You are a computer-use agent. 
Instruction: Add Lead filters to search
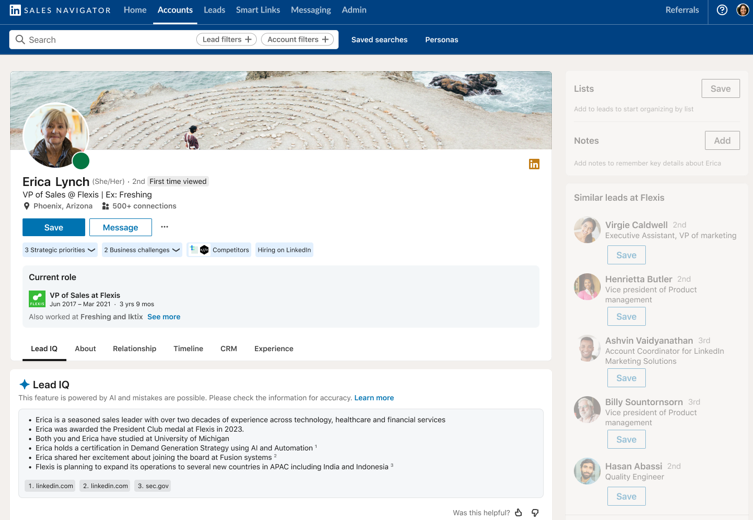(x=226, y=39)
